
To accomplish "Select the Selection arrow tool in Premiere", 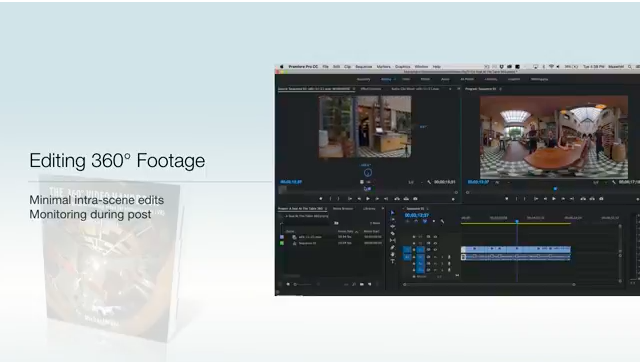I will coord(393,213).
